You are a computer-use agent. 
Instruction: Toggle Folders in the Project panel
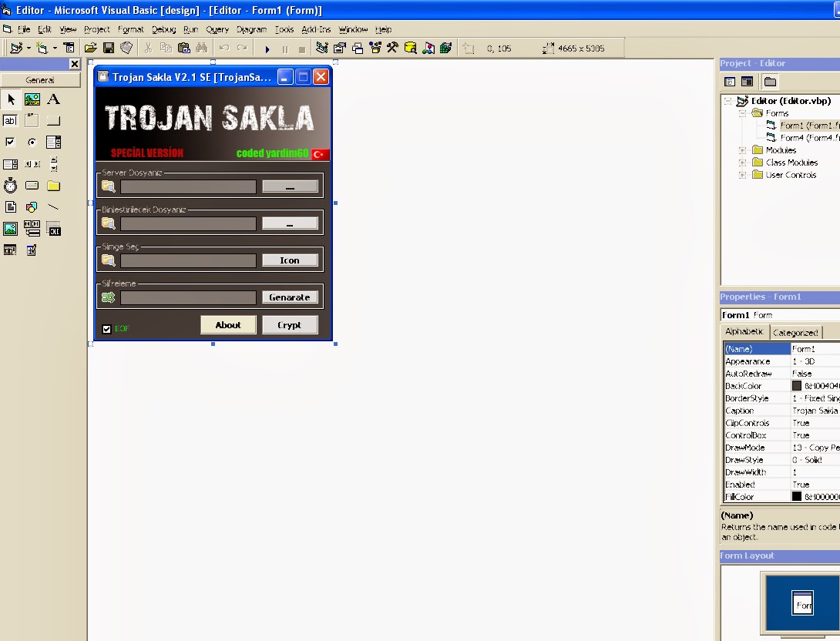[770, 82]
